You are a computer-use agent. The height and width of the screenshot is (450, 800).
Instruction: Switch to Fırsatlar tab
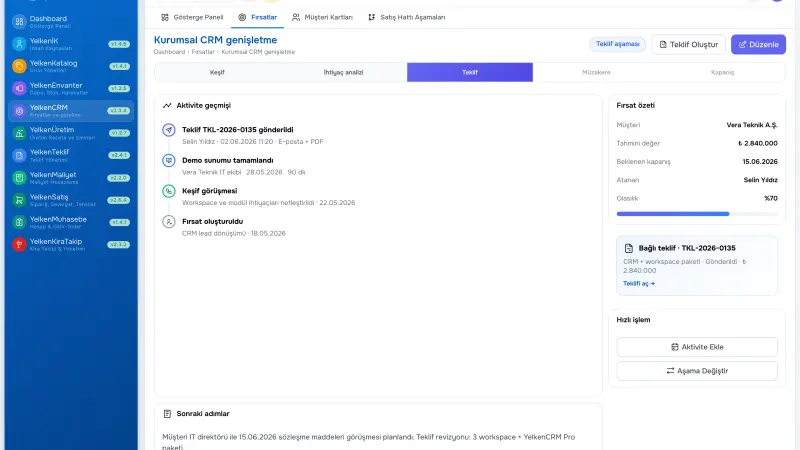coord(258,17)
